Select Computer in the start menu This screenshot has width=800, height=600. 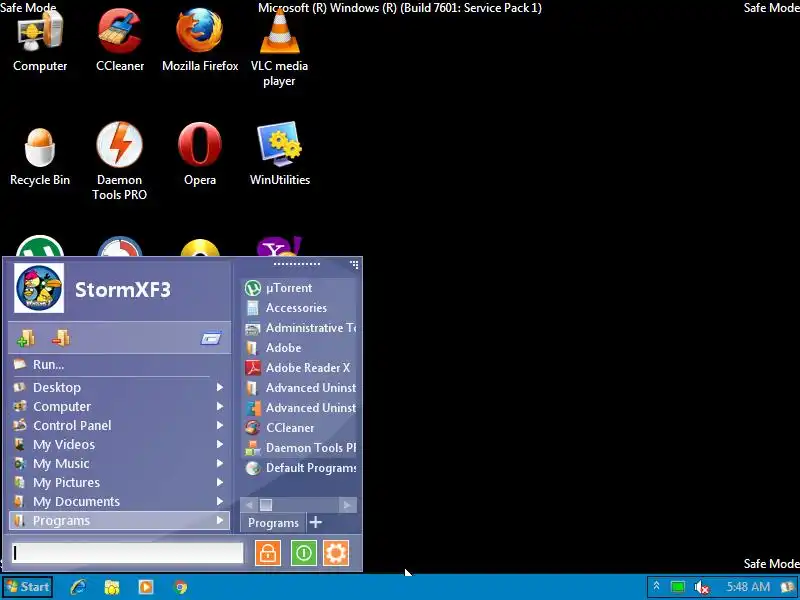[119, 407]
